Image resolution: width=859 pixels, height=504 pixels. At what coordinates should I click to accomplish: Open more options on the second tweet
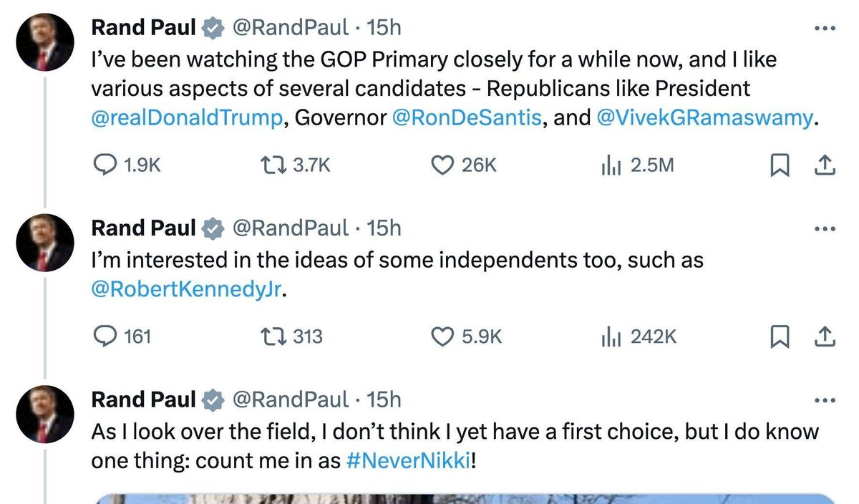tap(825, 229)
